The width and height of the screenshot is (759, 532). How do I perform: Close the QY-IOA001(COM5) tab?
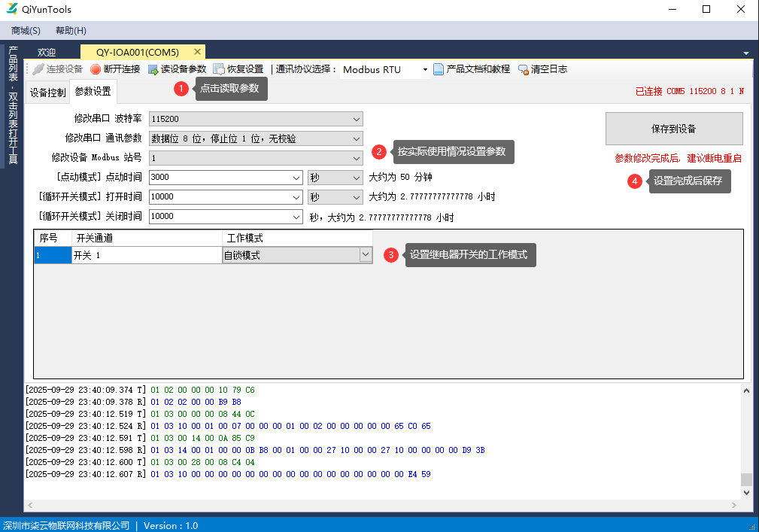tap(197, 52)
